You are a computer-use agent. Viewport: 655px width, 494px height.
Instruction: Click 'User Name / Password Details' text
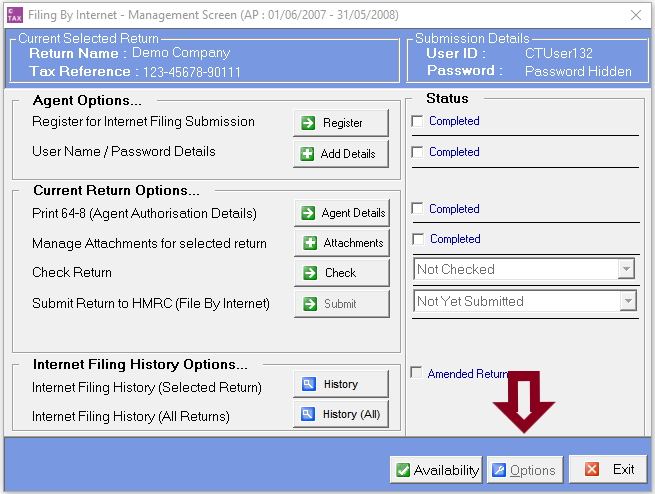click(x=124, y=151)
